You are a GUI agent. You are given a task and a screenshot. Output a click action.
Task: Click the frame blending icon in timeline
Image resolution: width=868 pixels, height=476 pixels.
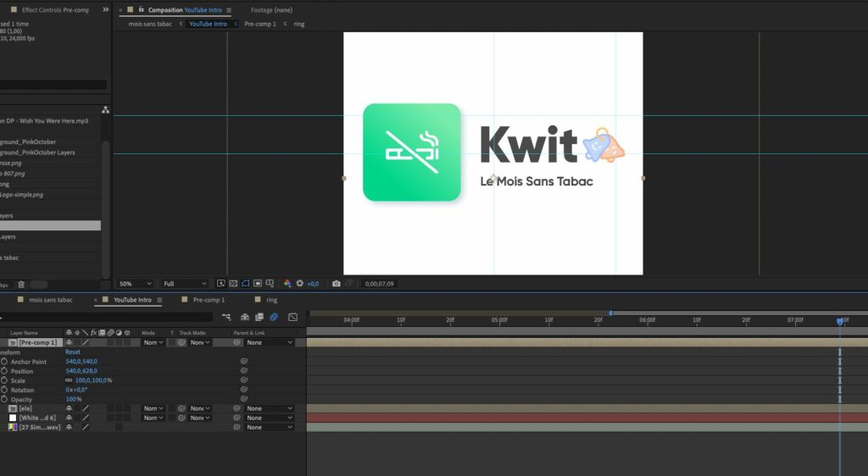[259, 317]
